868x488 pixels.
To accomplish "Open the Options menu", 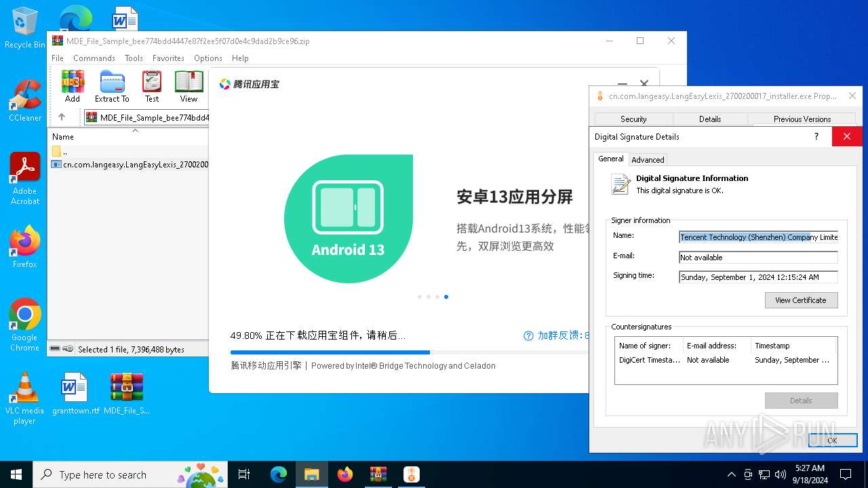I will coord(208,58).
